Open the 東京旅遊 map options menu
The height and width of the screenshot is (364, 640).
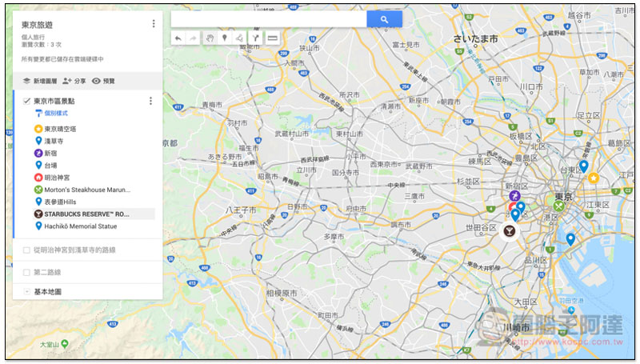pos(154,24)
